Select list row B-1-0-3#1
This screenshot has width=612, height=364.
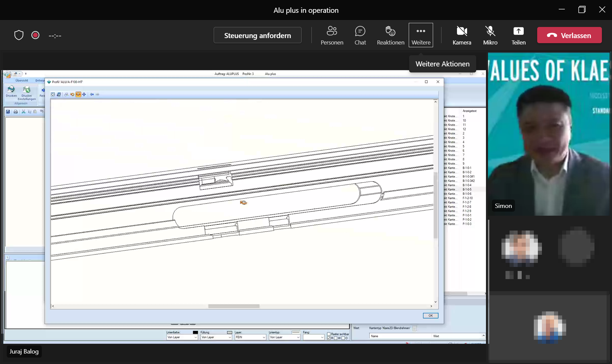point(464,176)
